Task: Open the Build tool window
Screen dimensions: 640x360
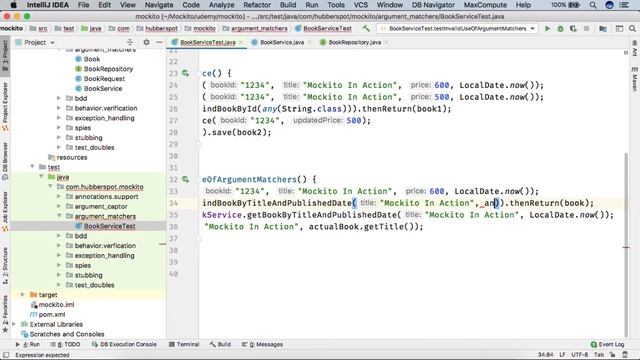Action: coord(220,344)
